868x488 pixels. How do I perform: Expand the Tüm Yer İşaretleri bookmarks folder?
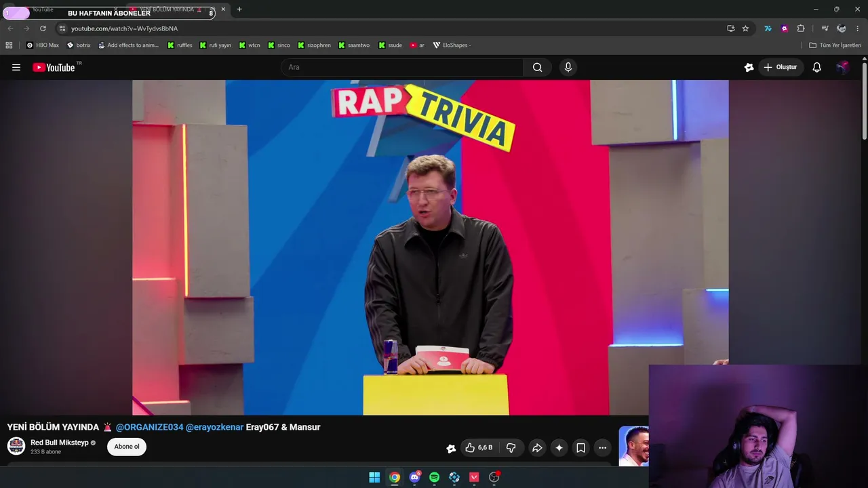click(835, 45)
